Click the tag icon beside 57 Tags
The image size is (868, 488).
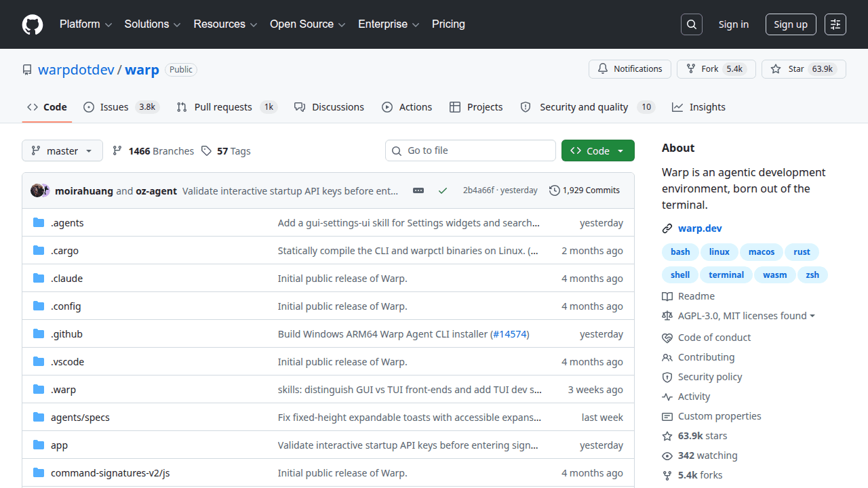pos(206,150)
